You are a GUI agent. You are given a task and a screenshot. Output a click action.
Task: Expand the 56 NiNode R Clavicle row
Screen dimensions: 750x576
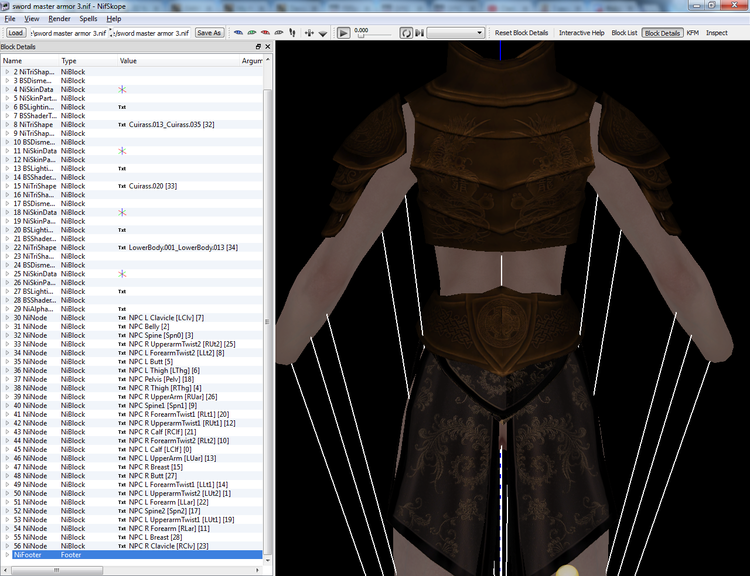tap(7, 546)
